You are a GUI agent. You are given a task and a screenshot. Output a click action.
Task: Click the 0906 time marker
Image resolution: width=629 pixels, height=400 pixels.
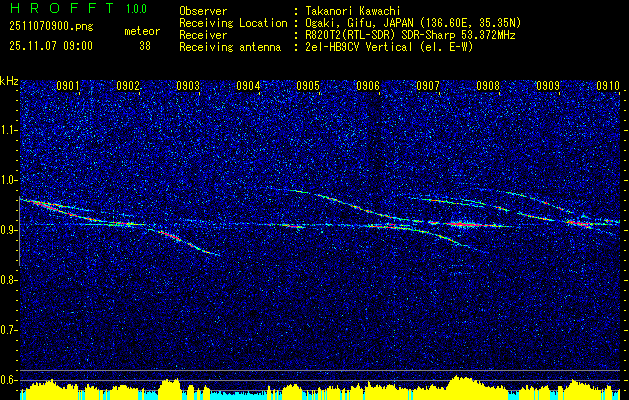tap(368, 86)
